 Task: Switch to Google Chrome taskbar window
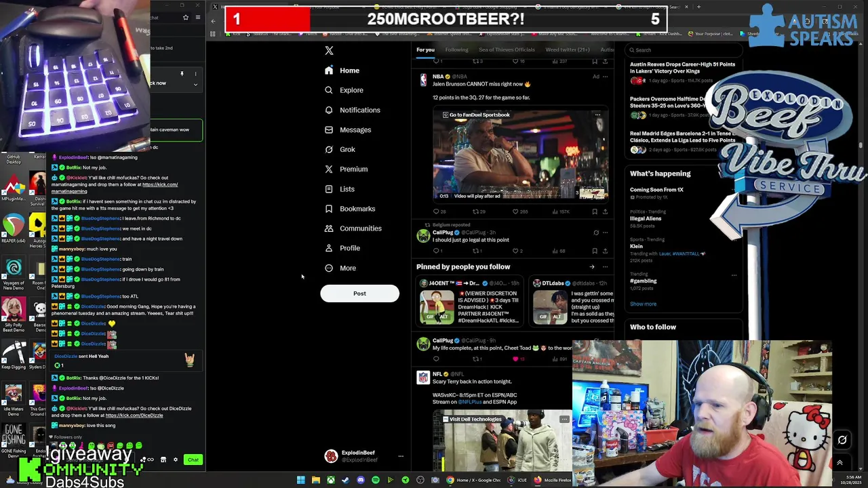tap(474, 480)
